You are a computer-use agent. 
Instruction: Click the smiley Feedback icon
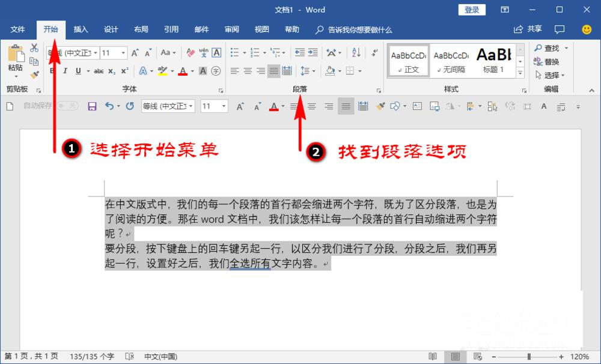(x=587, y=29)
